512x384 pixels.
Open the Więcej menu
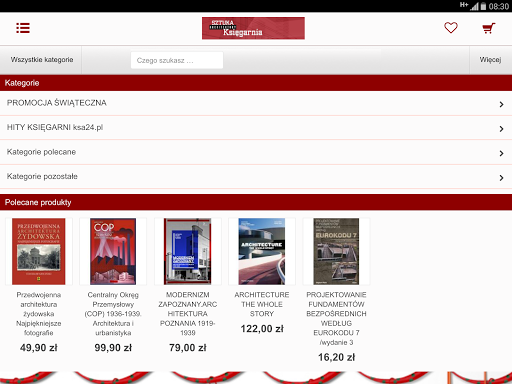490,60
